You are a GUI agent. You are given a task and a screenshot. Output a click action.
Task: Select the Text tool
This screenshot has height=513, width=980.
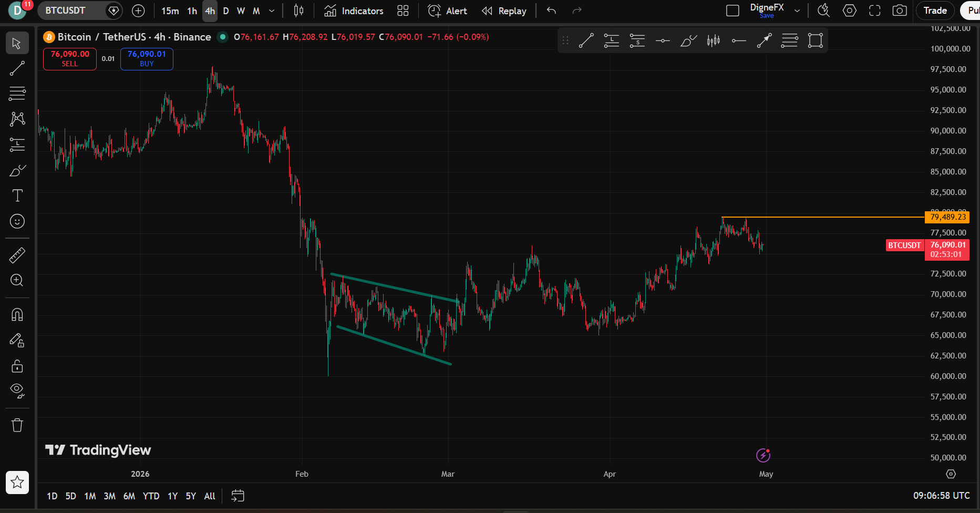pyautogui.click(x=17, y=196)
